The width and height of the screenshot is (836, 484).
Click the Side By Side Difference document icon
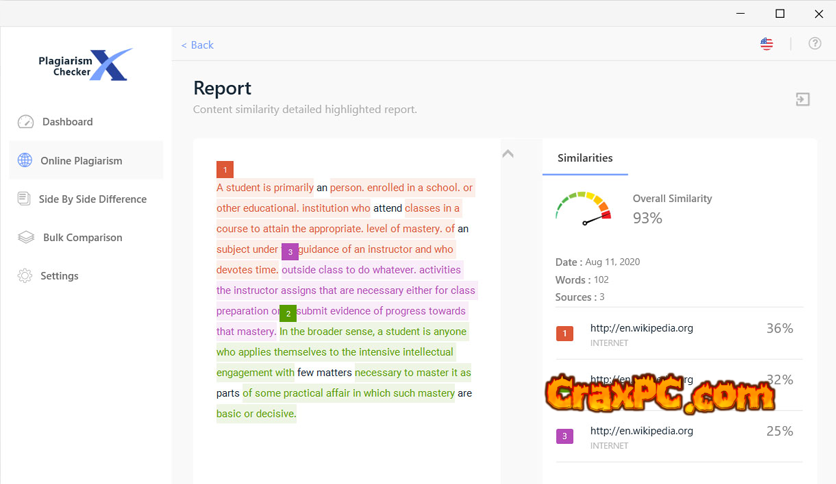pyautogui.click(x=24, y=199)
